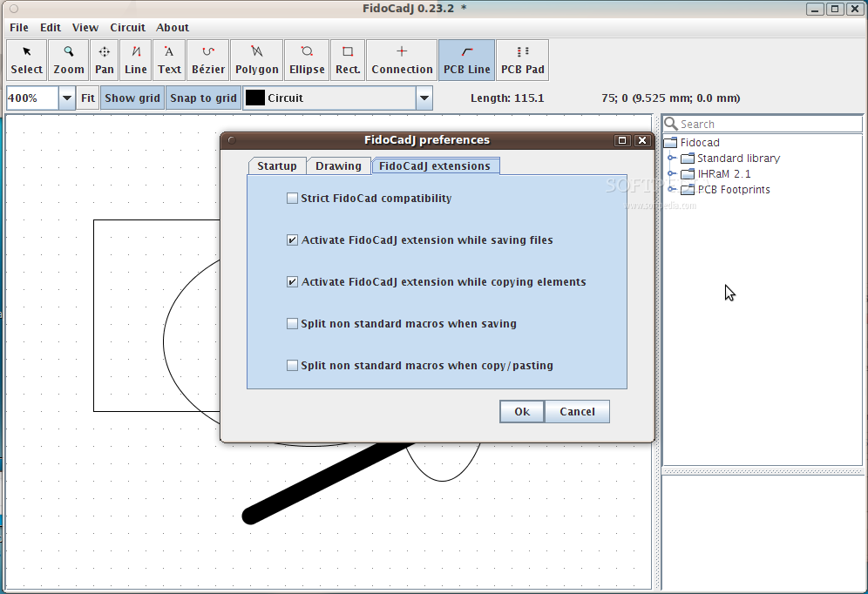
Task: Switch to the Startup tab
Action: tap(277, 166)
